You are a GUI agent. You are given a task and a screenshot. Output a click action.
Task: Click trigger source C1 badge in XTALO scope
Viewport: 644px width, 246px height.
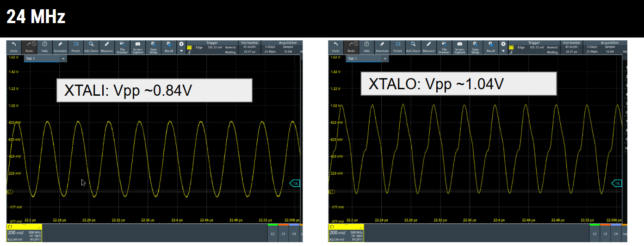(511, 48)
